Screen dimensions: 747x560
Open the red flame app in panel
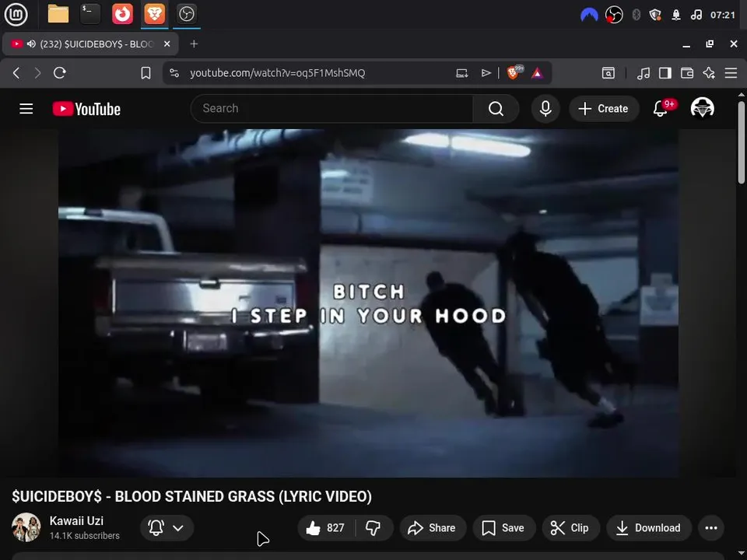122,14
